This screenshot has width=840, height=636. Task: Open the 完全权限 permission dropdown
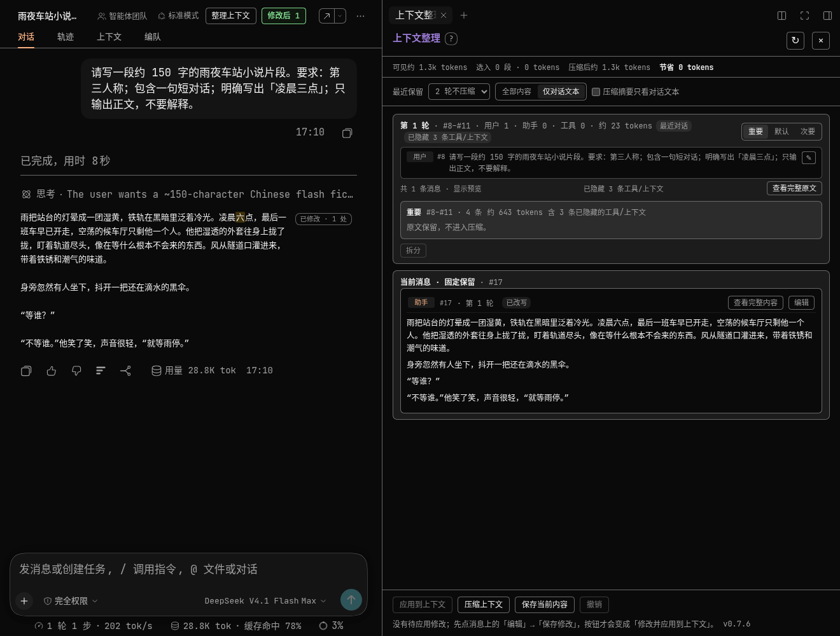(71, 601)
